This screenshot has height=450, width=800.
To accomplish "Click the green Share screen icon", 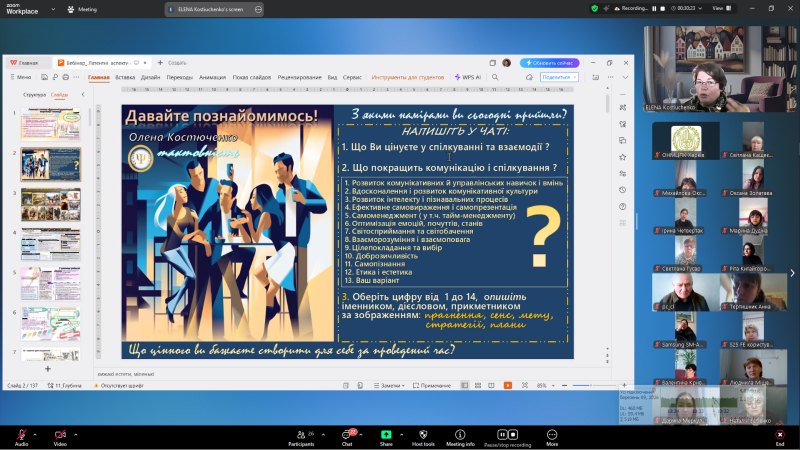I will point(386,434).
